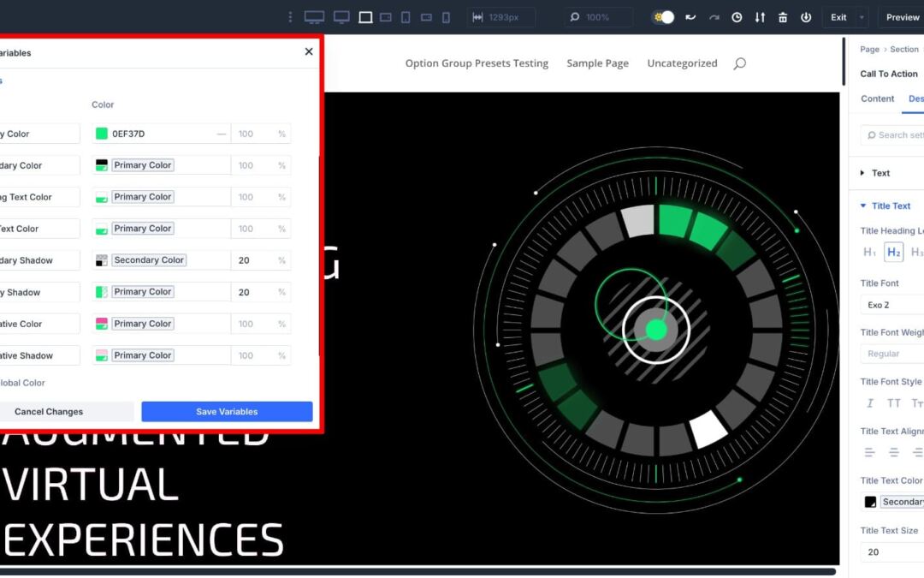Apply italic Title Font Style
Viewport: 924px width, 578px height.
[870, 402]
